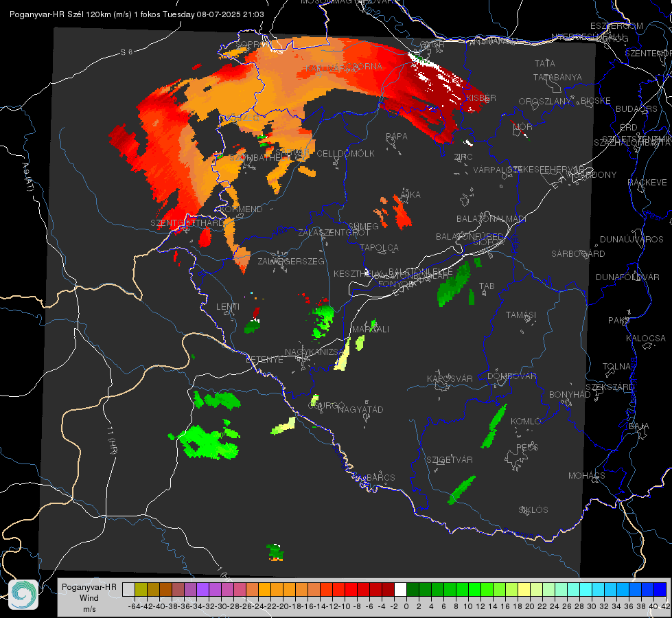Click the KALOCSA label

click(645, 339)
